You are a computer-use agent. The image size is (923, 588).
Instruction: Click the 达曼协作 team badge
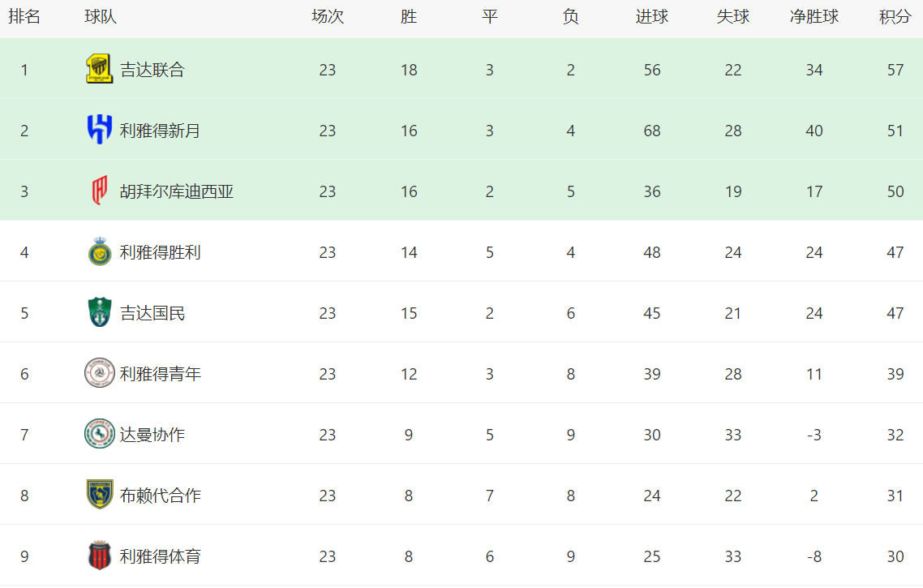click(x=99, y=435)
